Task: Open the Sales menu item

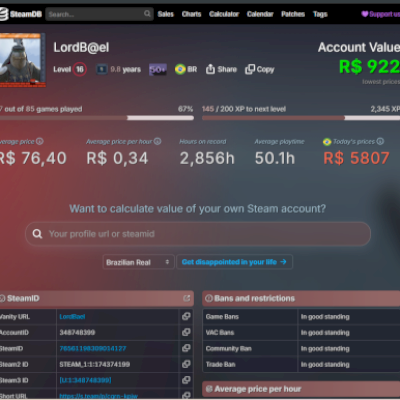Action: (166, 14)
